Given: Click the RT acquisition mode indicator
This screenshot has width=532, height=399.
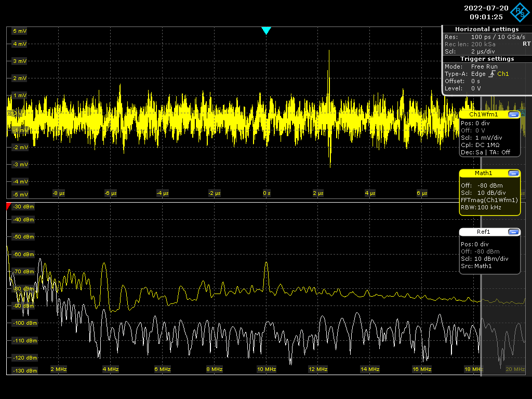Looking at the screenshot, I should point(526,44).
